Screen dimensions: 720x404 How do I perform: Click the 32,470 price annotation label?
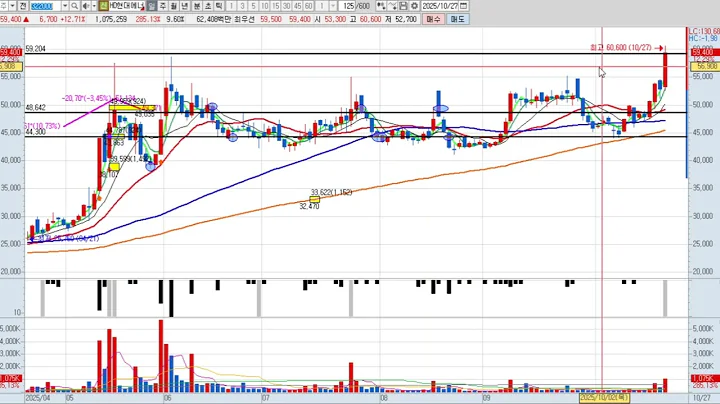click(309, 207)
